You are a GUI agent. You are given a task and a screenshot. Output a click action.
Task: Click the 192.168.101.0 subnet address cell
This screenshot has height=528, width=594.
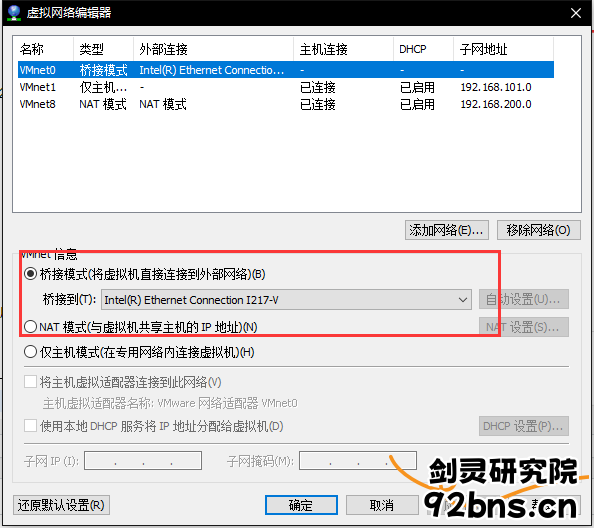tap(496, 87)
